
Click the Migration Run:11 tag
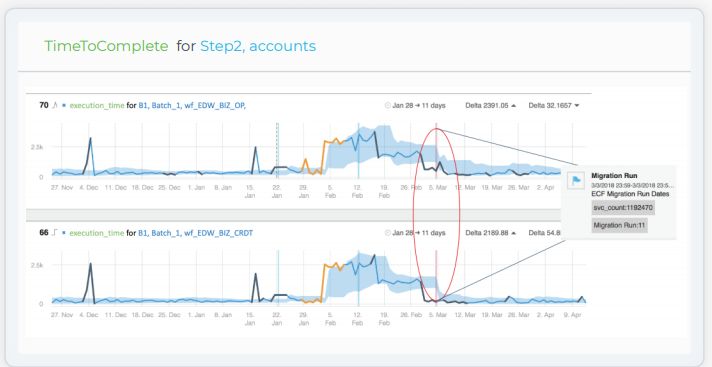(x=619, y=225)
